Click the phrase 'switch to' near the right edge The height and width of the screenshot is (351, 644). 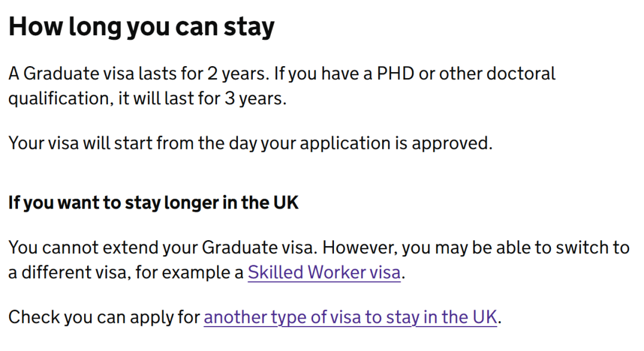593,248
